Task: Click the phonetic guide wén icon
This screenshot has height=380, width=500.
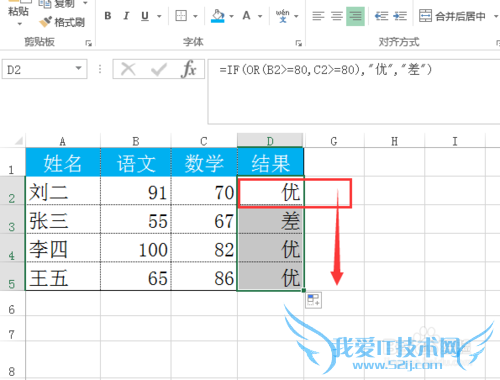Action: pyautogui.click(x=283, y=16)
